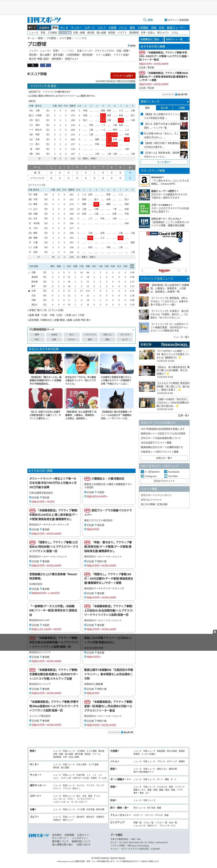This screenshot has width=217, height=868.
Task: Show previous Rakuten ad with left arrow
Action: click(142, 271)
